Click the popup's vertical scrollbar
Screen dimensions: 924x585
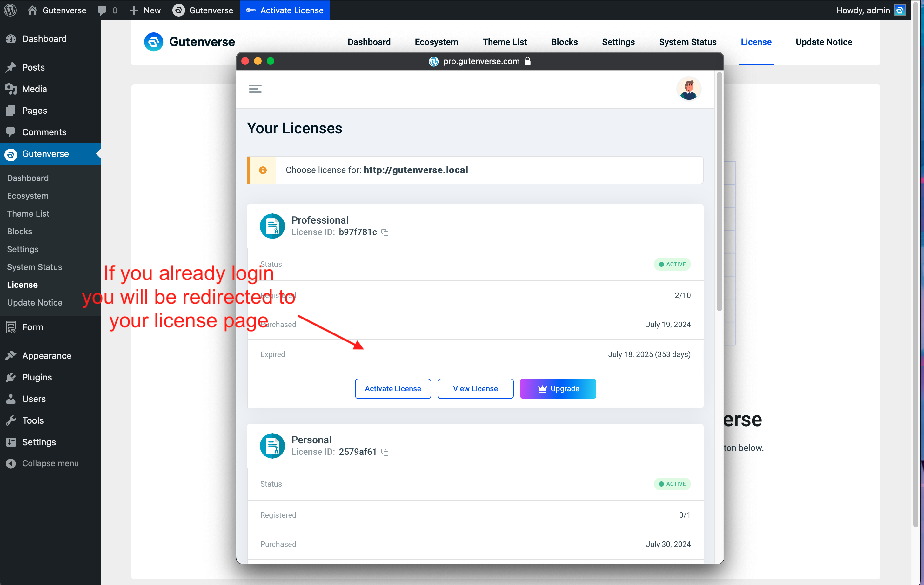click(x=719, y=192)
